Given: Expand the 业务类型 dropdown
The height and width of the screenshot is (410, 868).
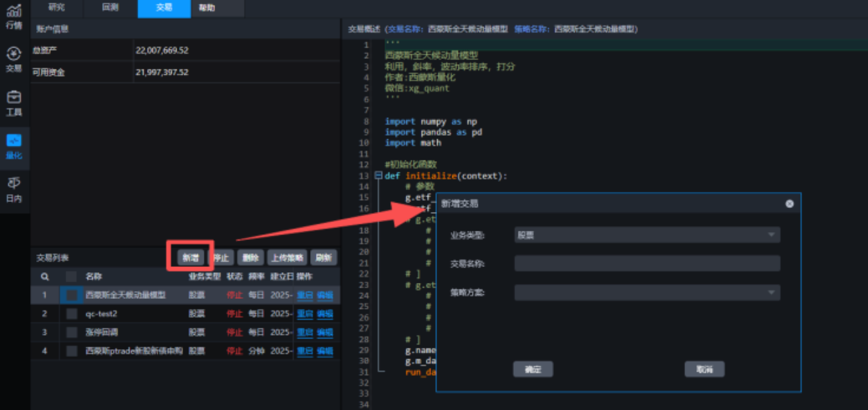Looking at the screenshot, I should coord(647,235).
